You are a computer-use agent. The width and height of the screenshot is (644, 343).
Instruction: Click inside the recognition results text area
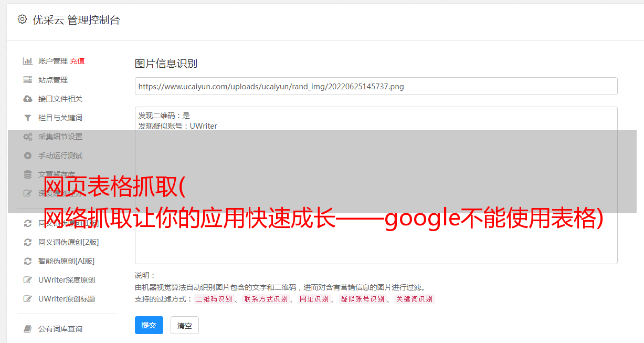point(376,185)
